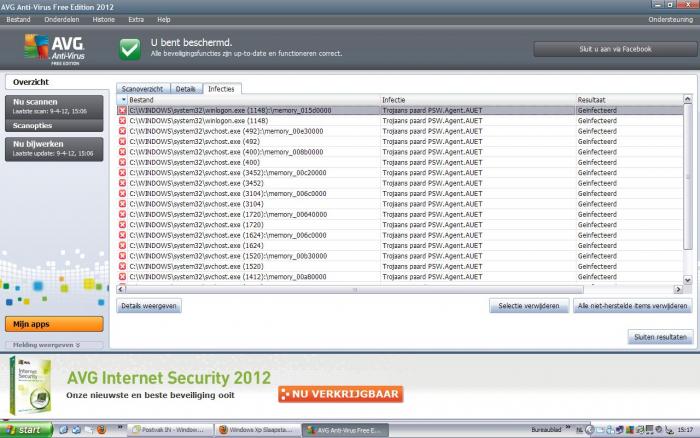Switch to Windows Xp Slaapsta taskbar window
The image size is (700, 438).
coord(258,430)
